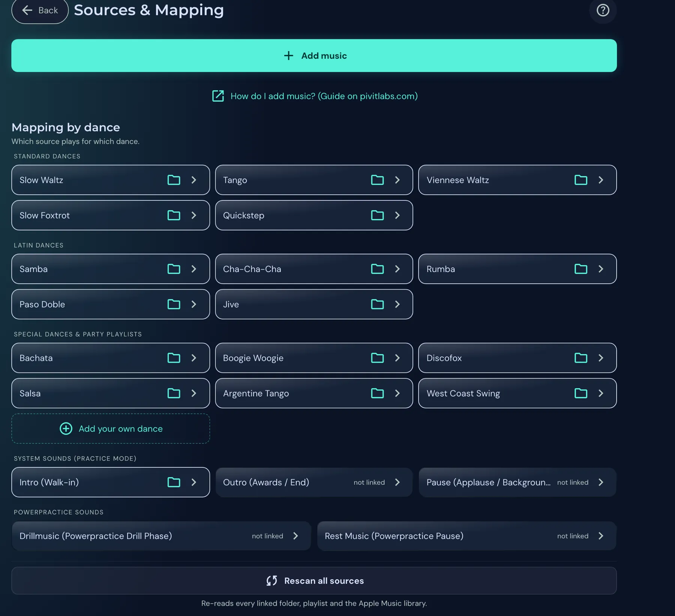Click the folder icon on Slow Waltz
The height and width of the screenshot is (616, 675).
[x=174, y=180]
